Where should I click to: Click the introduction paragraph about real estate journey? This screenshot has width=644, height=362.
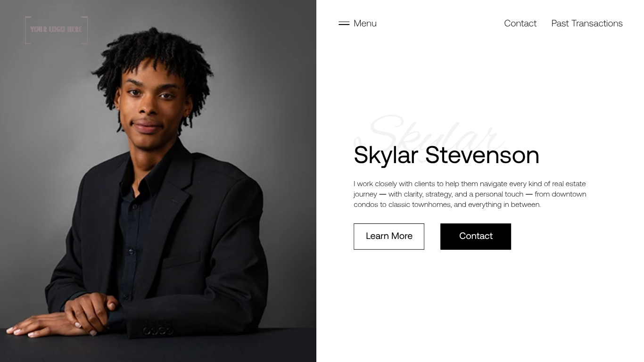pos(470,194)
